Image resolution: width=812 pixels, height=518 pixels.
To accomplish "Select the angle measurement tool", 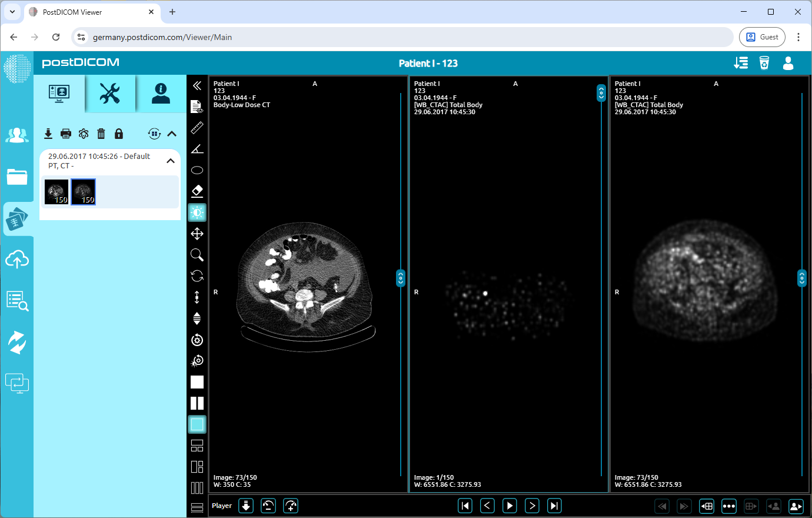I will [x=197, y=148].
